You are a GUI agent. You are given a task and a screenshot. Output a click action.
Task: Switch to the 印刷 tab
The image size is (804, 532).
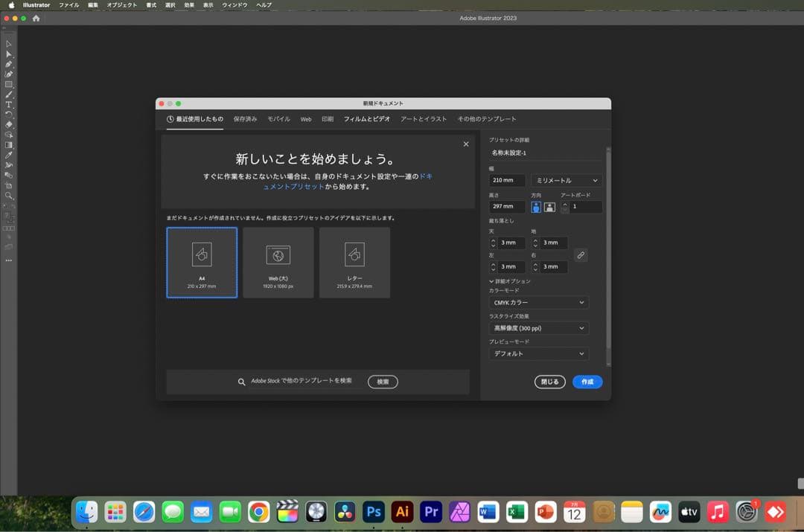tap(328, 118)
